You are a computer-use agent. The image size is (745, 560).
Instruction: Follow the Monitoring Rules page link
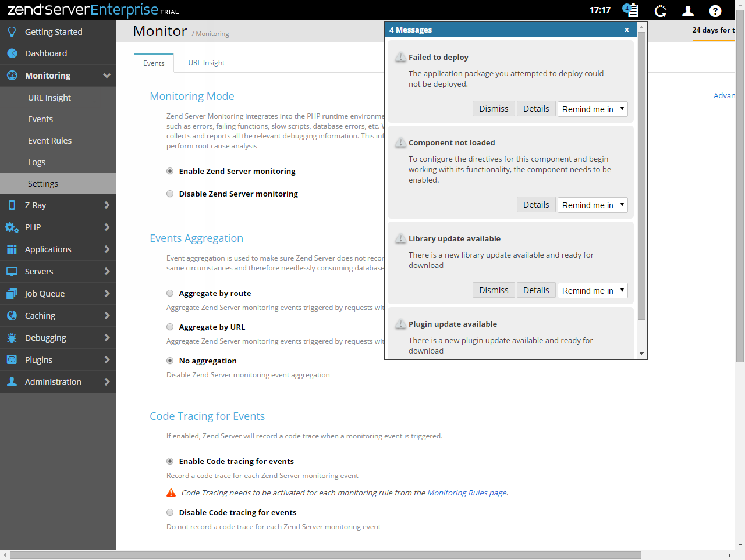467,493
